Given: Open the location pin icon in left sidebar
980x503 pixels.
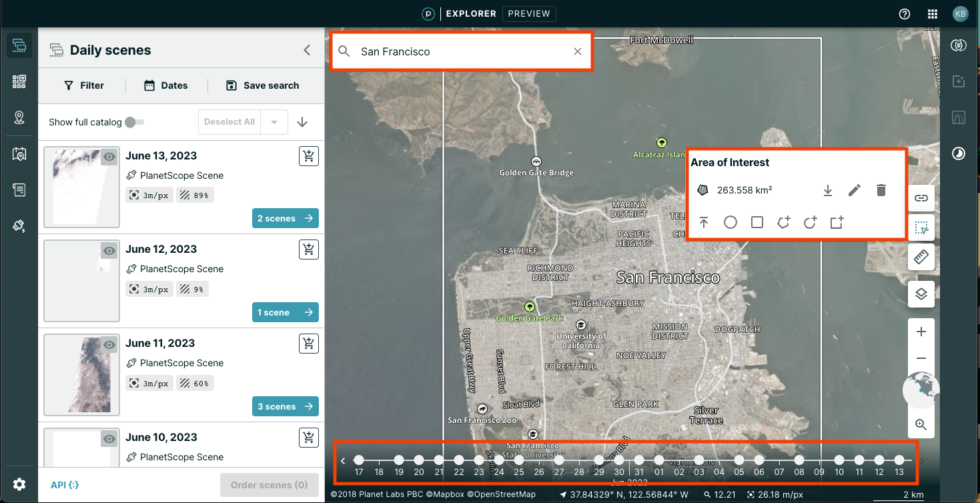Looking at the screenshot, I should pos(19,118).
